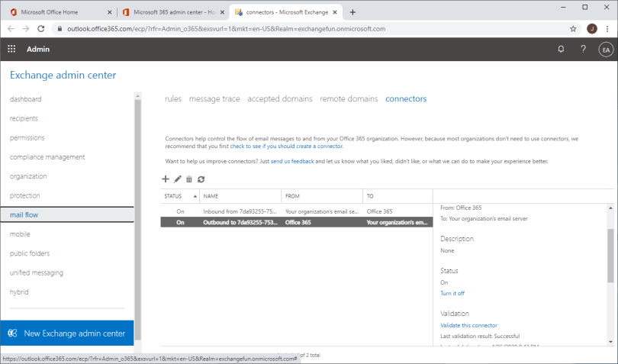Click the plus icon to add connector
Screen dimensions: 618x364
tap(166, 179)
